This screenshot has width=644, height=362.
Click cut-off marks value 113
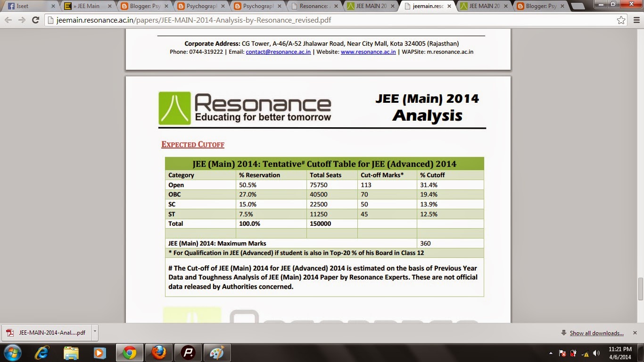[x=366, y=185]
